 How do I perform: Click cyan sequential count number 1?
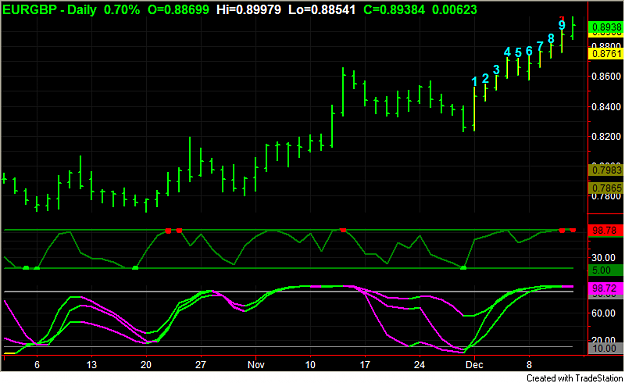tap(474, 82)
